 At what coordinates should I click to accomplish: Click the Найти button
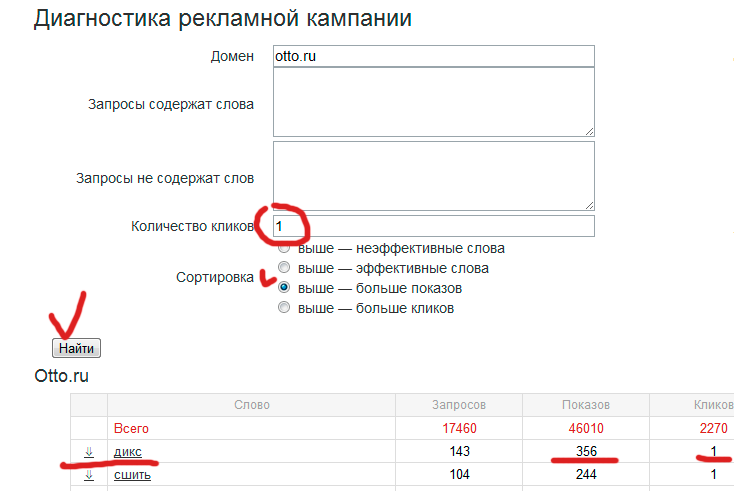pyautogui.click(x=76, y=348)
